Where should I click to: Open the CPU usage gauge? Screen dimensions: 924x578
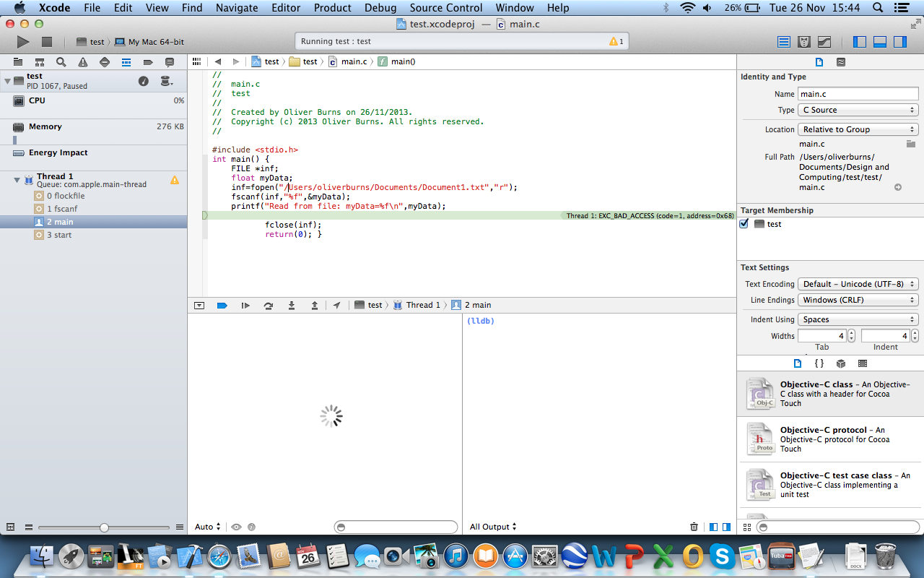tap(94, 105)
